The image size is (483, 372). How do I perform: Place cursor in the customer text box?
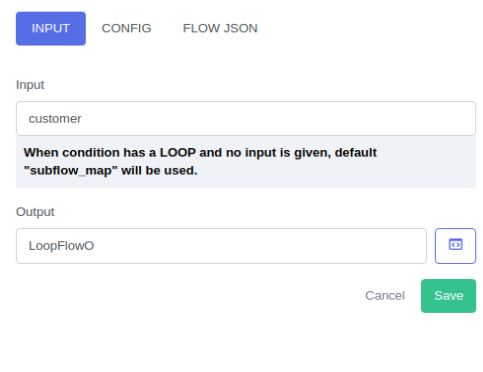pyautogui.click(x=246, y=118)
